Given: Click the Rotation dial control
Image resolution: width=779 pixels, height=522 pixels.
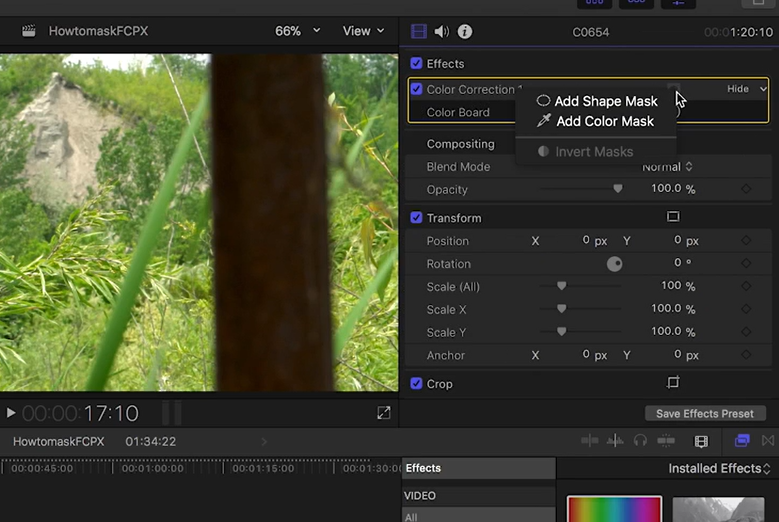Looking at the screenshot, I should (615, 264).
